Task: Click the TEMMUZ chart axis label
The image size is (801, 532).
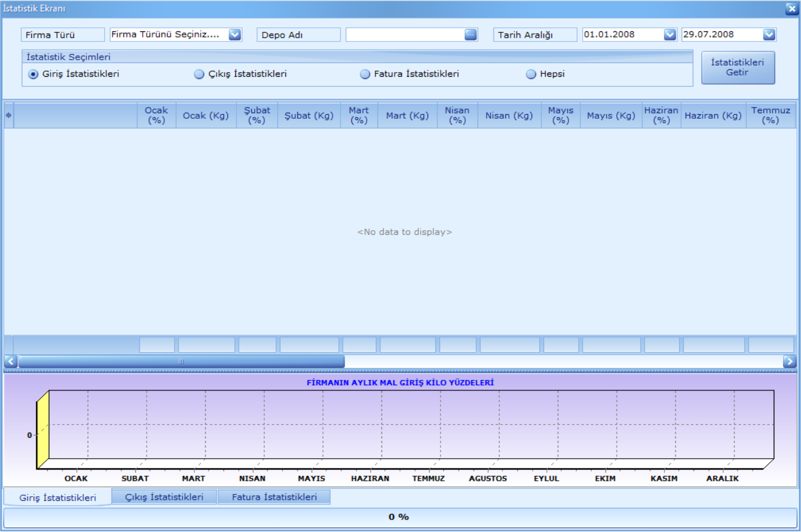Action: (x=429, y=479)
